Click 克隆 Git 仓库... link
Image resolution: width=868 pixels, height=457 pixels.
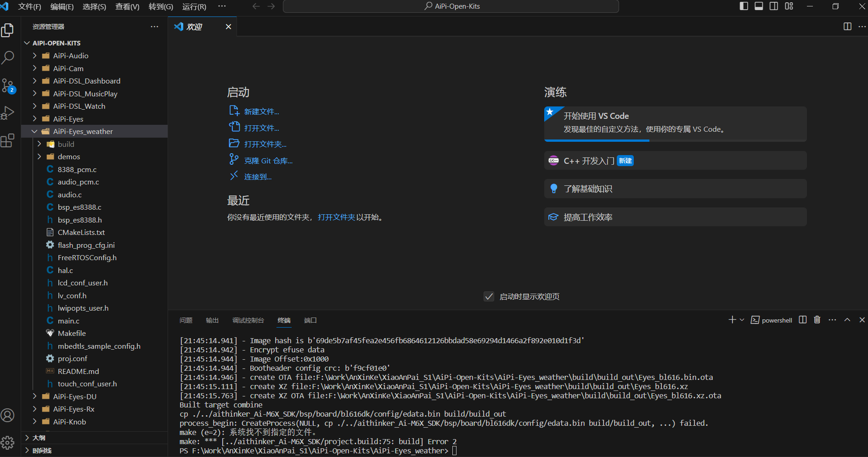point(268,161)
